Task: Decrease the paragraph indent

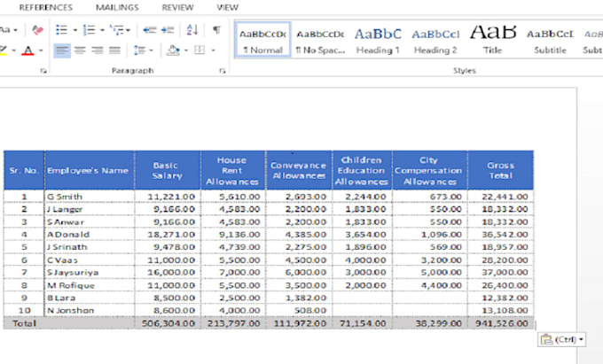Action: (x=148, y=30)
